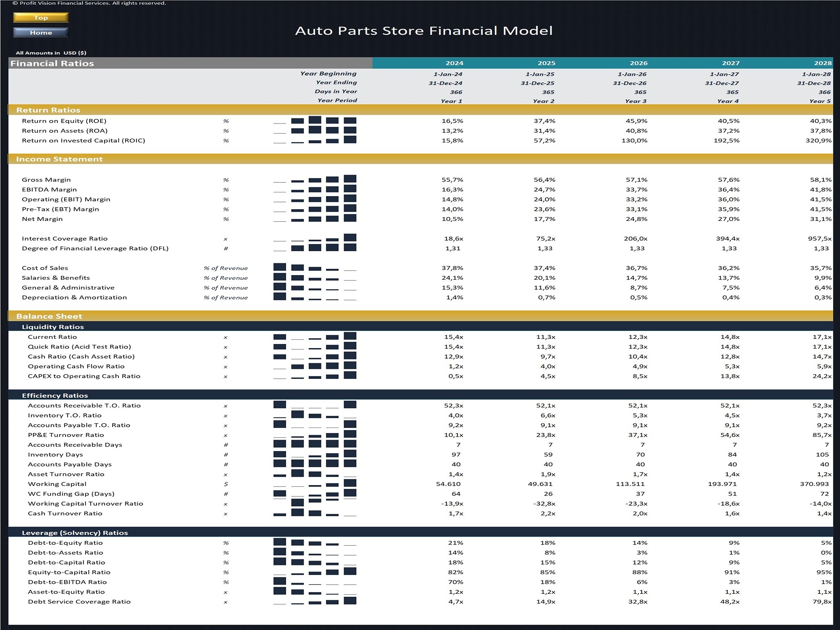
Task: Select the 2028 Debt Service Coverage value 79,8x
Action: click(x=822, y=601)
